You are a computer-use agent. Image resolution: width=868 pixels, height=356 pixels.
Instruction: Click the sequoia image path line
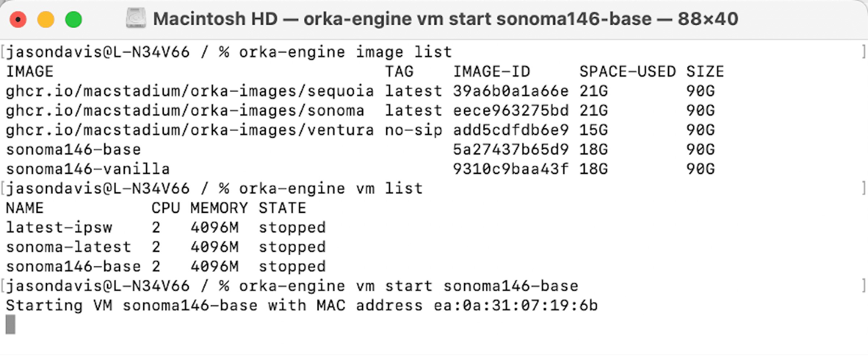click(x=190, y=91)
